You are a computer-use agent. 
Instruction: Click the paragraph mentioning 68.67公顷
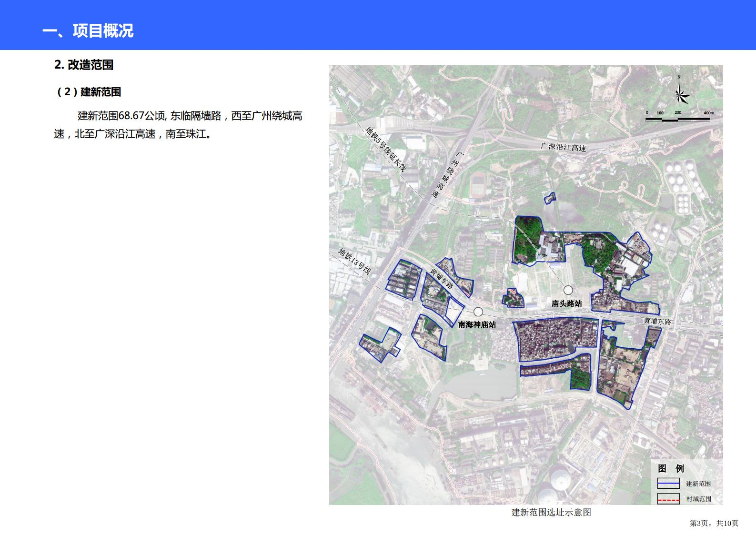[x=178, y=125]
